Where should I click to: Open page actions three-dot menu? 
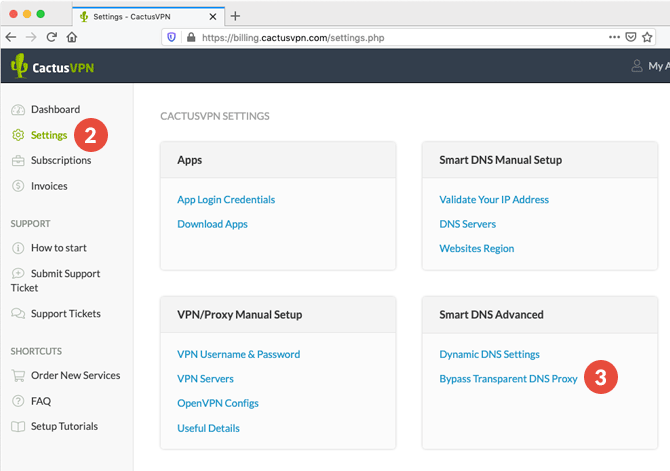click(x=614, y=37)
